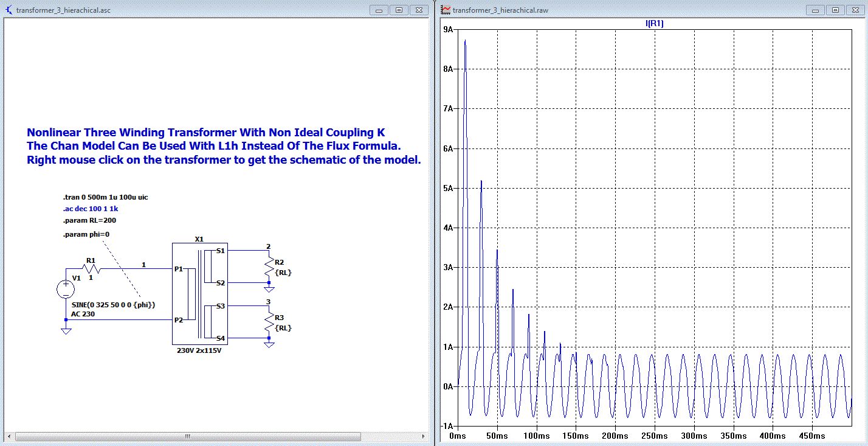
Task: Click the I(R1) trace label
Action: click(653, 24)
